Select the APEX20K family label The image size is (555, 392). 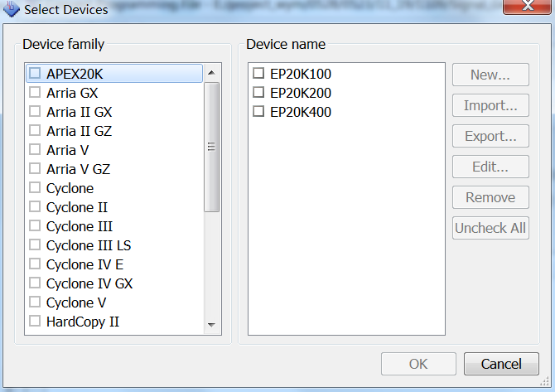[75, 74]
